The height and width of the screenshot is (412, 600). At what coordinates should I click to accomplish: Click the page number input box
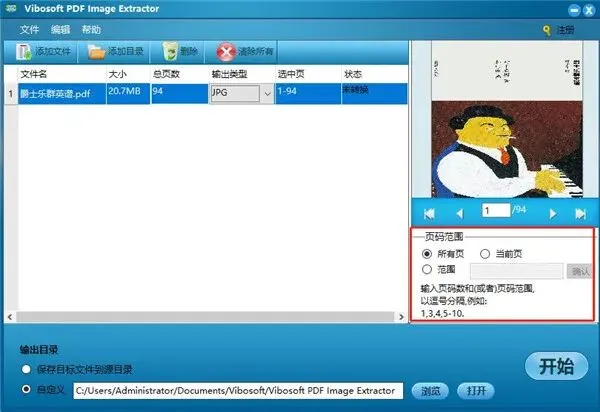[x=496, y=210]
